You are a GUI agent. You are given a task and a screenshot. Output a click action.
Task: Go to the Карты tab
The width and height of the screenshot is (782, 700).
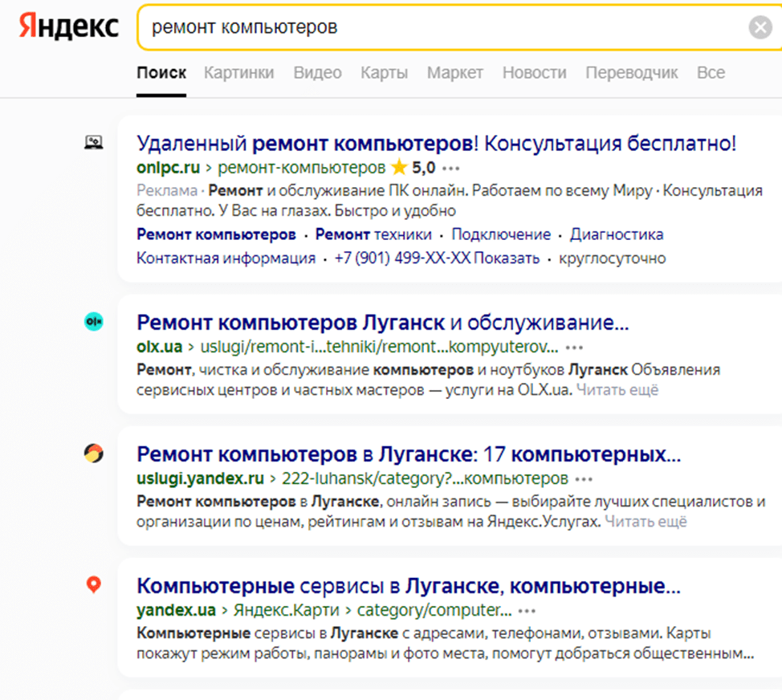point(385,73)
